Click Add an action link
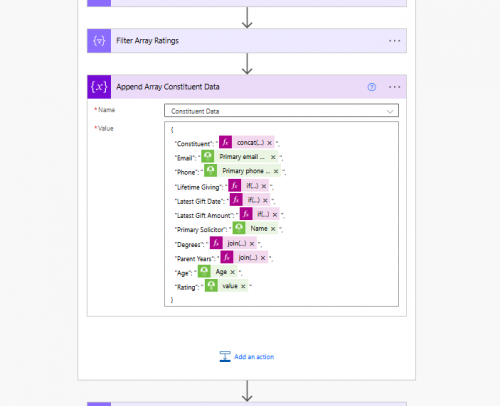500x406 pixels. click(247, 357)
